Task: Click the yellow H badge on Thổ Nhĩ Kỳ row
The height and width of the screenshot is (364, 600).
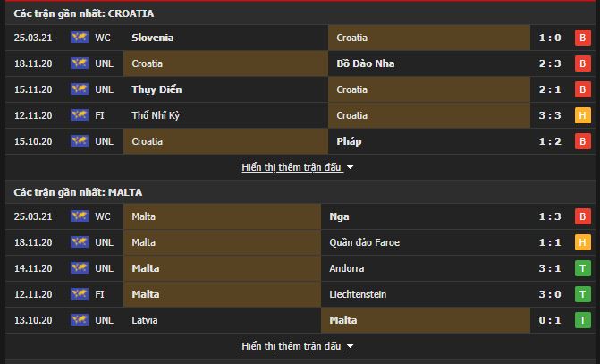Action: click(583, 115)
